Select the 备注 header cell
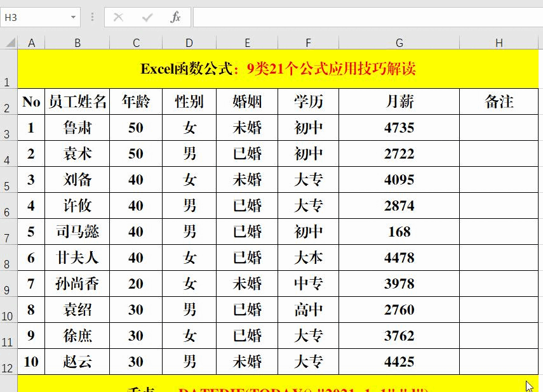Image resolution: width=543 pixels, height=392 pixels. click(499, 101)
